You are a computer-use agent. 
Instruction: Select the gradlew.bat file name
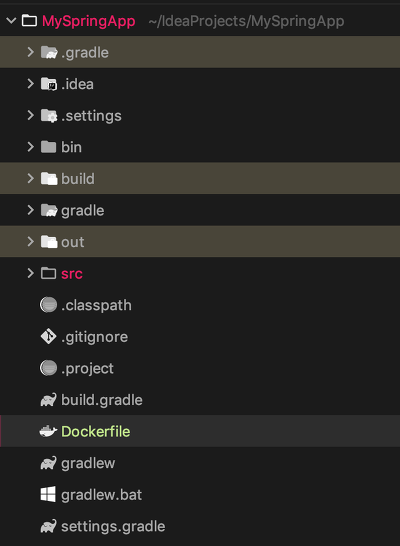(x=102, y=495)
